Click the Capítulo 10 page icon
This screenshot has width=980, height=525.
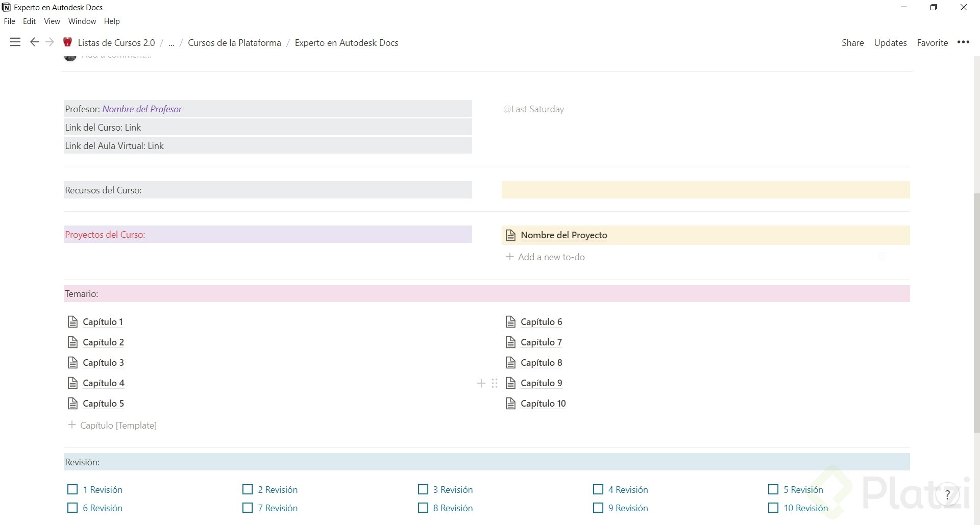510,404
